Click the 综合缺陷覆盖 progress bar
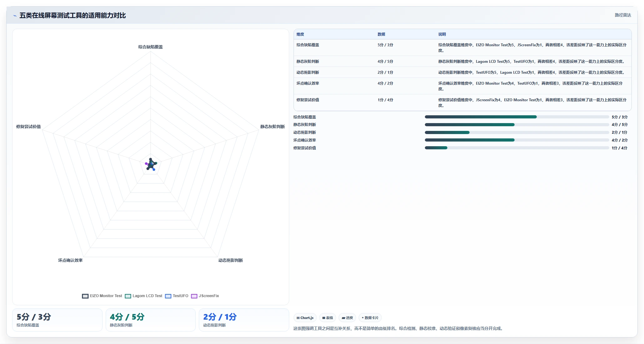Image resolution: width=644 pixels, height=344 pixels. [517, 117]
